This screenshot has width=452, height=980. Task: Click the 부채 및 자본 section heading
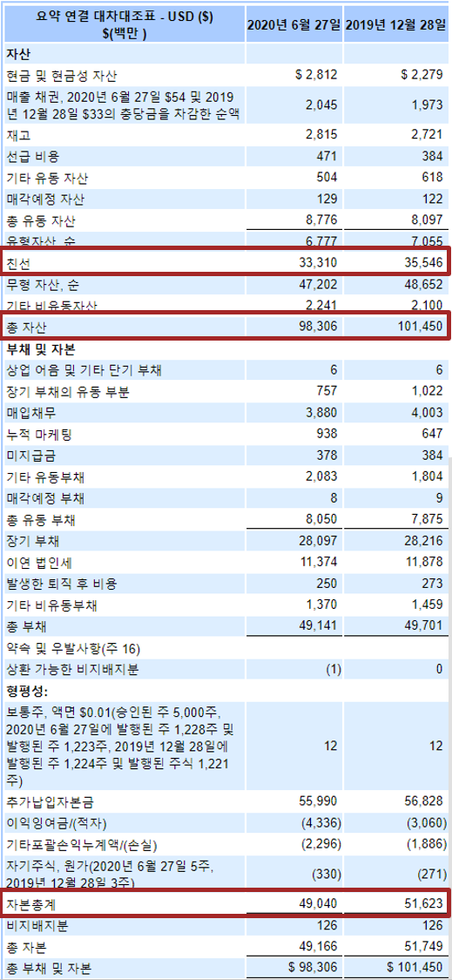coord(39,349)
